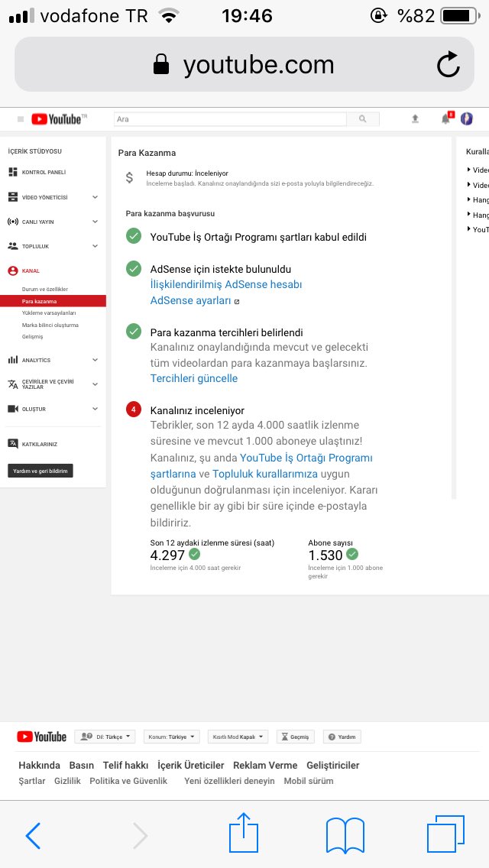This screenshot has height=868, width=489.
Task: Click the Analytics bar chart icon
Action: click(13, 360)
